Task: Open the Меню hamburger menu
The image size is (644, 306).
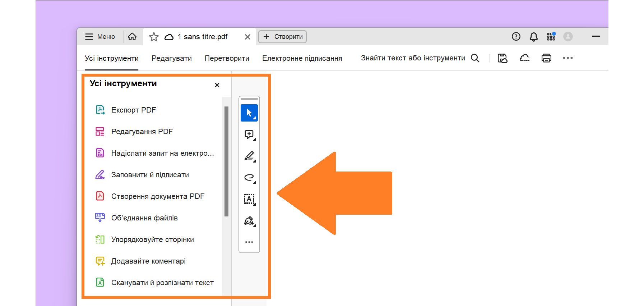Action: click(100, 37)
